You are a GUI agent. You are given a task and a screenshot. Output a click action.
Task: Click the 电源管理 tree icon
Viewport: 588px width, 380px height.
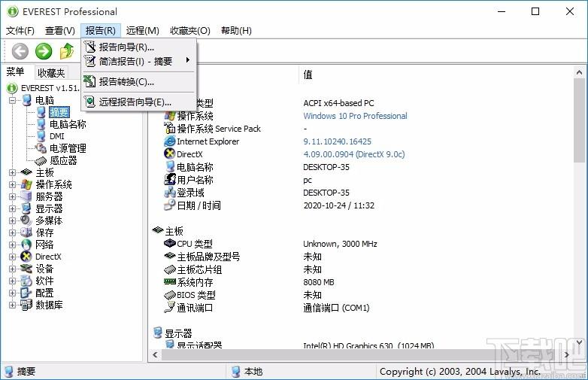pos(41,148)
